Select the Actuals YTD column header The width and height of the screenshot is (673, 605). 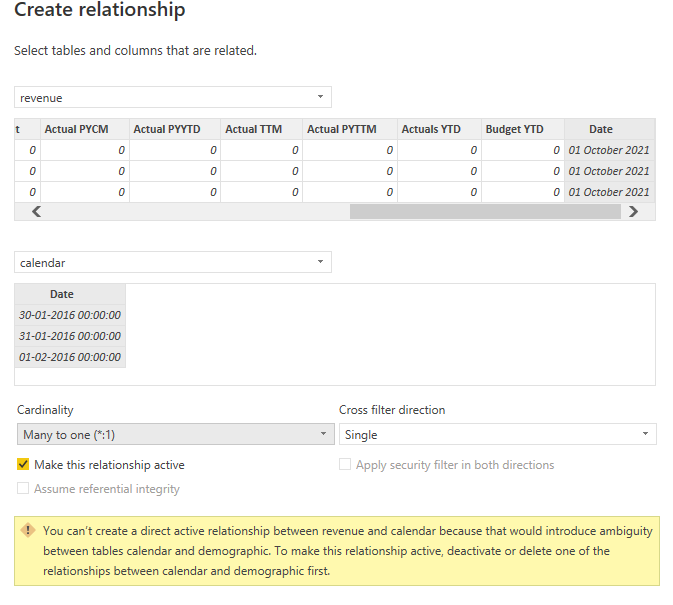440,129
